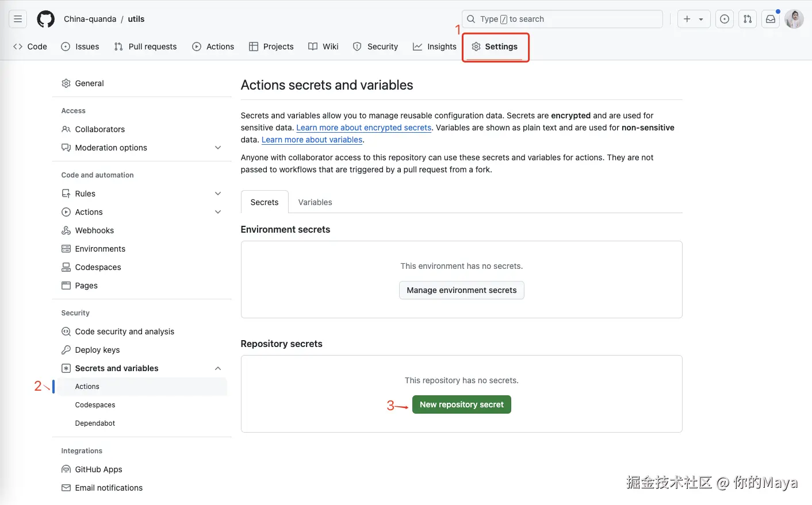Follow Learn more about encrypted secrets link
Viewport: 812px width, 505px height.
pyautogui.click(x=363, y=128)
